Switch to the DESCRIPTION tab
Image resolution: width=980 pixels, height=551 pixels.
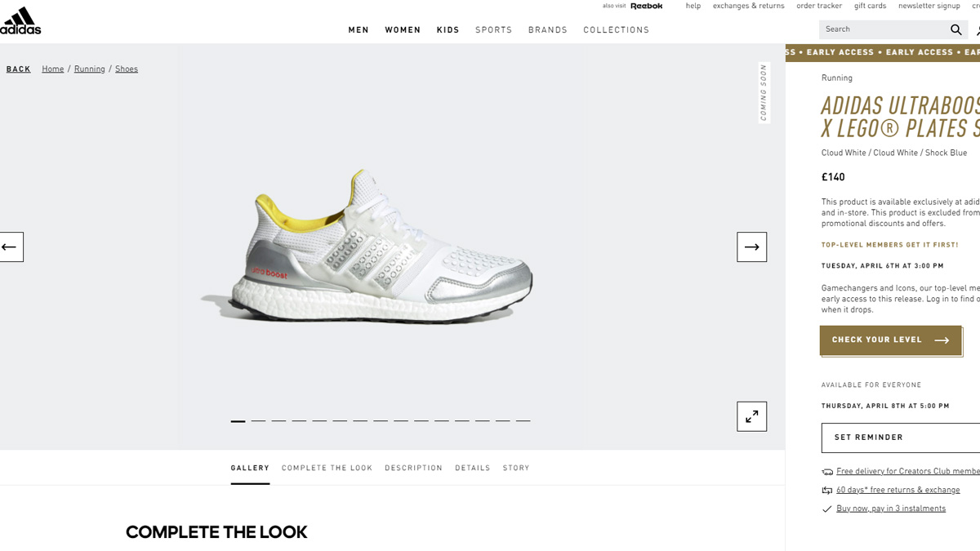pos(413,468)
